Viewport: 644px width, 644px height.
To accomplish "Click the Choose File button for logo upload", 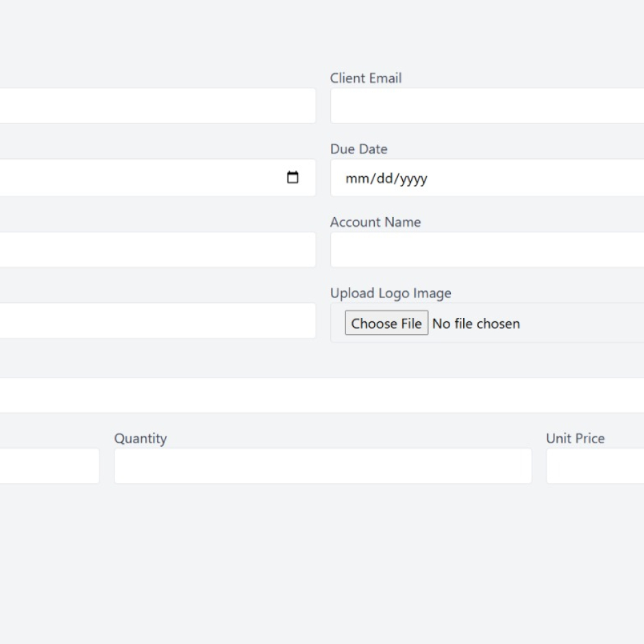I will click(x=386, y=323).
